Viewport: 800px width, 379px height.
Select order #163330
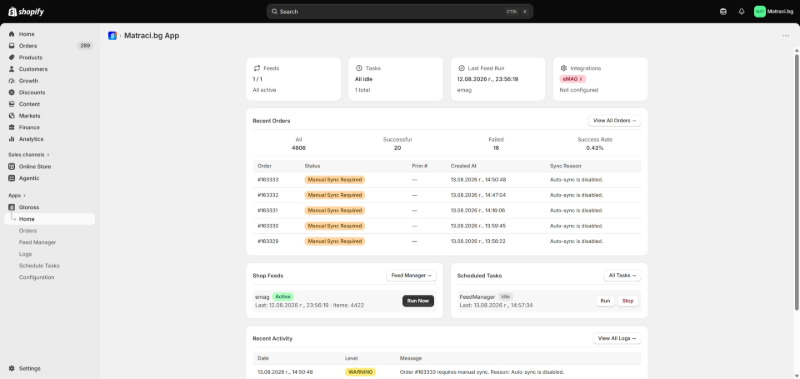click(268, 225)
